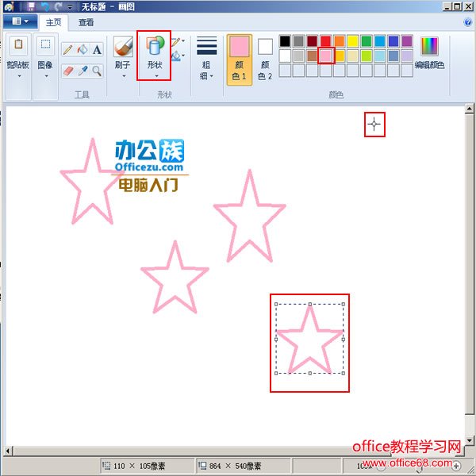Click the top-middle handle of selected star
Image resolution: width=476 pixels, height=476 pixels.
310,304
